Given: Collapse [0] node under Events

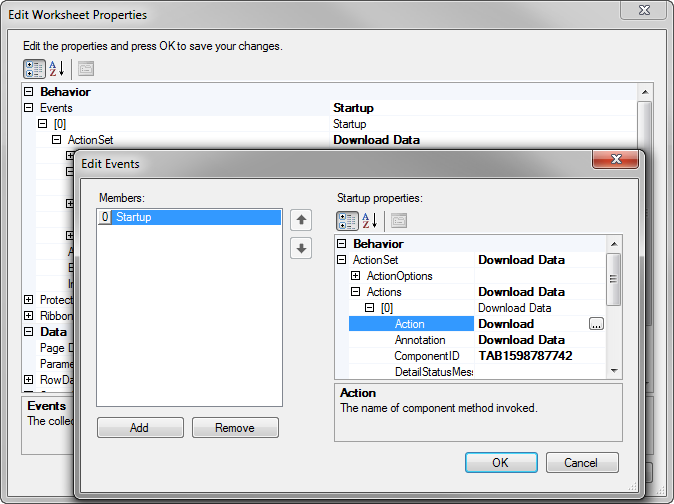Looking at the screenshot, I should [x=43, y=124].
